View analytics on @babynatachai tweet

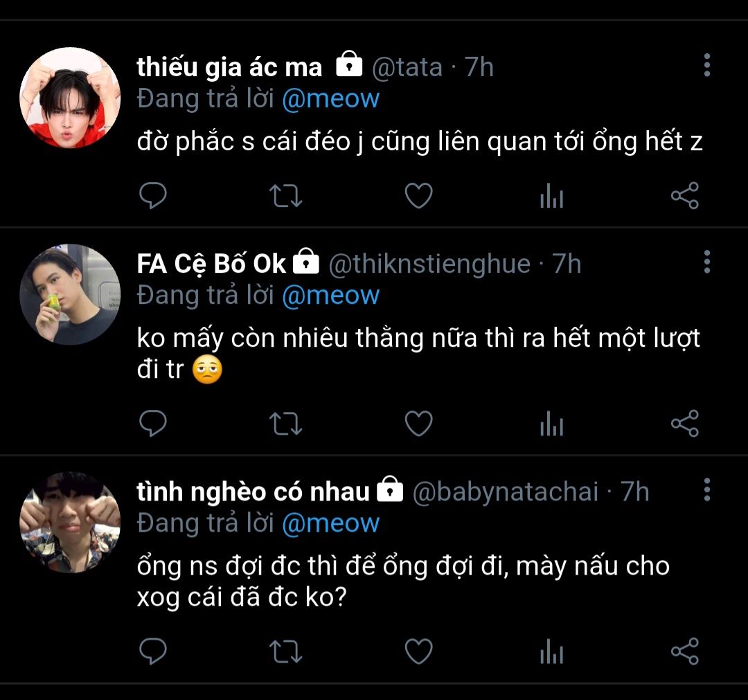551,652
